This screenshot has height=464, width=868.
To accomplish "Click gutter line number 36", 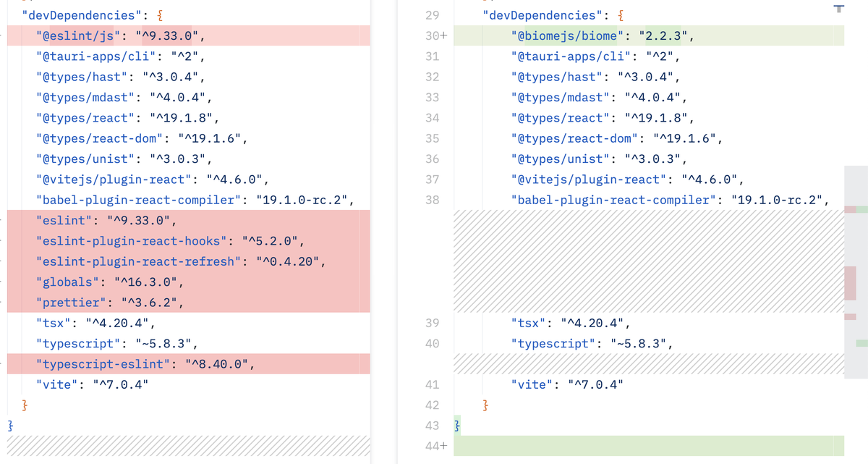I will (433, 159).
